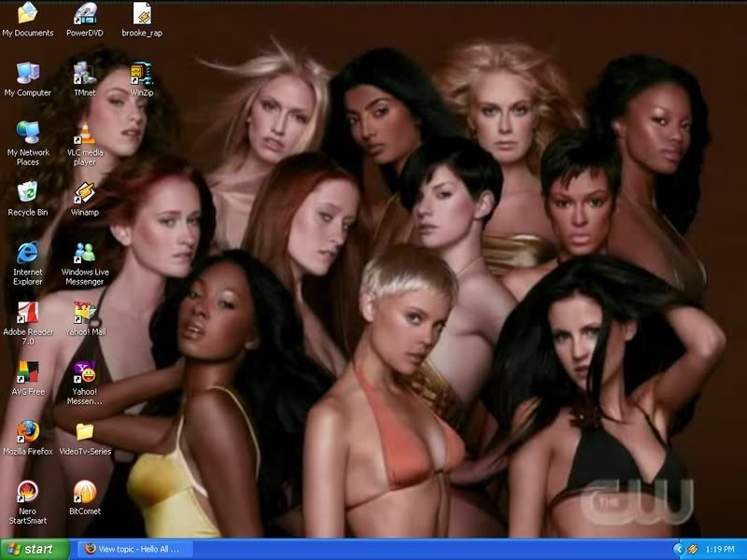Viewport: 747px width, 560px height.
Task: Click the taskbar clock showing 1:19 PM
Action: click(721, 550)
